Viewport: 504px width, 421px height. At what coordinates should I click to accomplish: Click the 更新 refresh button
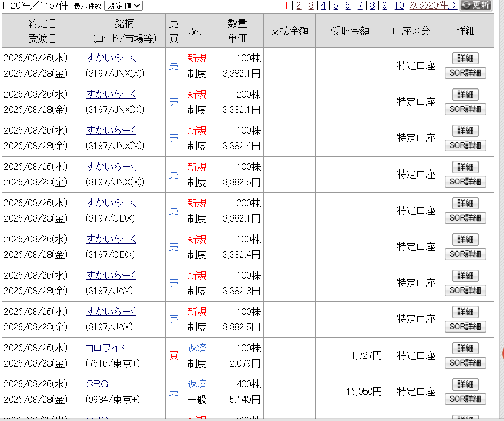click(x=476, y=5)
